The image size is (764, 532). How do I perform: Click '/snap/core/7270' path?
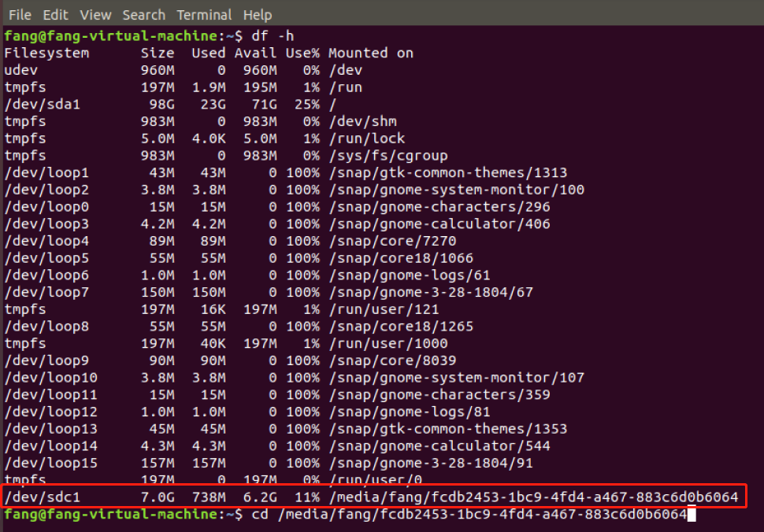tap(393, 241)
